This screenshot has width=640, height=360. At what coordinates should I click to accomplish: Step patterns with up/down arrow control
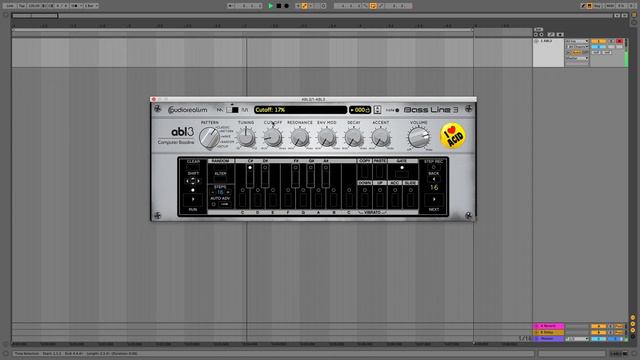pos(377,110)
